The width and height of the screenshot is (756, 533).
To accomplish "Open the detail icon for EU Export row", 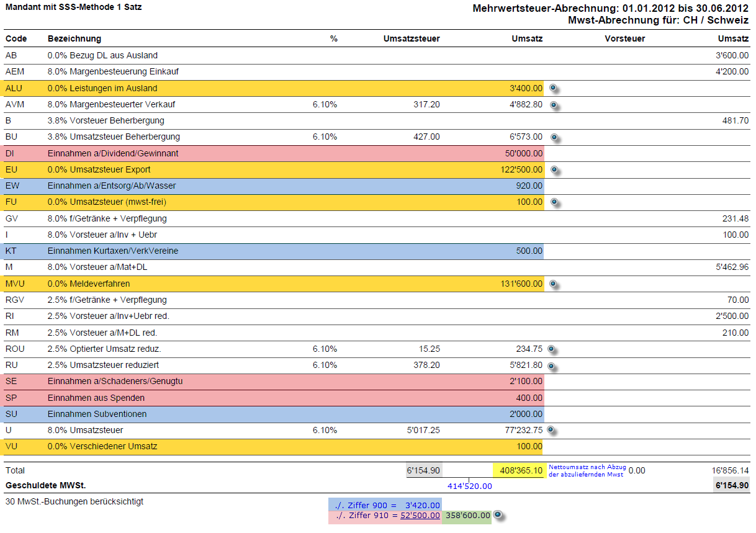I will [x=552, y=169].
